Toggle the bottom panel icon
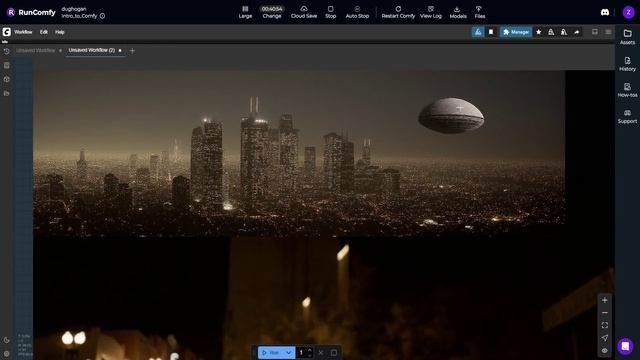The width and height of the screenshot is (640, 360). (595, 32)
